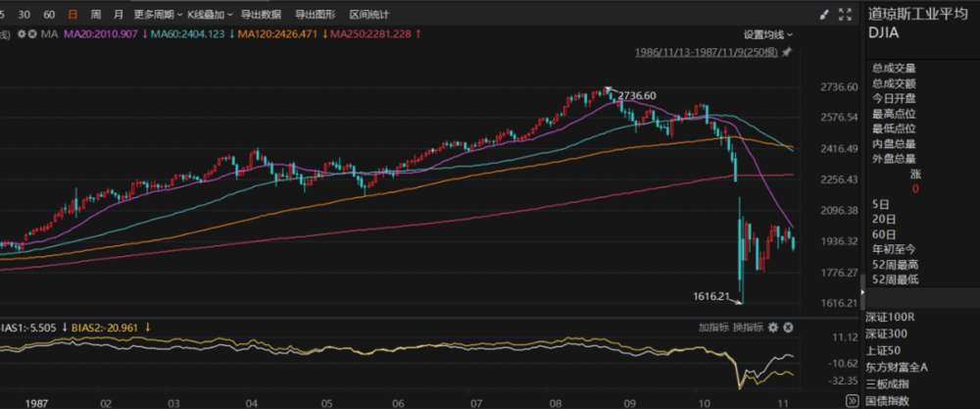Viewport: 980px width, 409px height.
Task: Open BIAS indicator settings gear
Action: [x=773, y=327]
